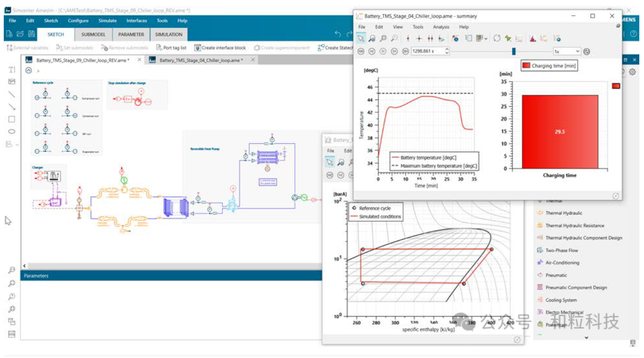Screen dimensions: 644x358
Task: Switch to the PARAMETER tab
Action: (131, 34)
